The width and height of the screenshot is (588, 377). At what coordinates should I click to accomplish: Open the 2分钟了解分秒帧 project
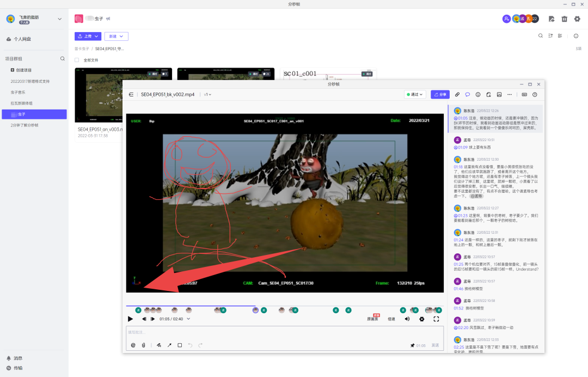pyautogui.click(x=24, y=125)
